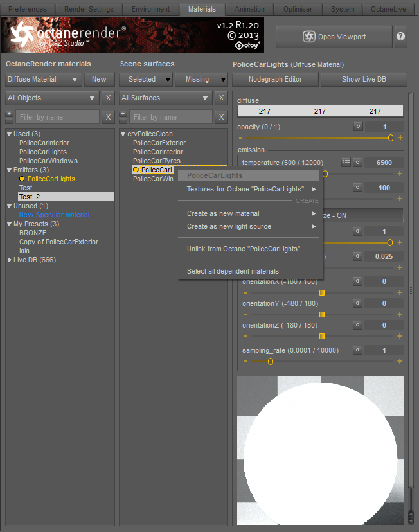The image size is (419, 532).
Task: Increase orientationX with plus icon
Action: [x=400, y=292]
